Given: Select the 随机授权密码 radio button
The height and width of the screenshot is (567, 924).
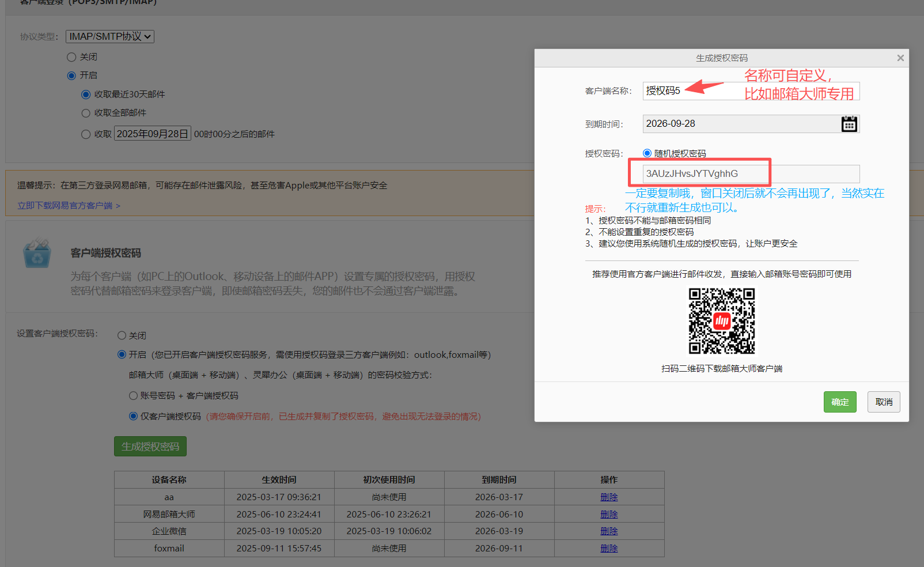Looking at the screenshot, I should point(647,153).
